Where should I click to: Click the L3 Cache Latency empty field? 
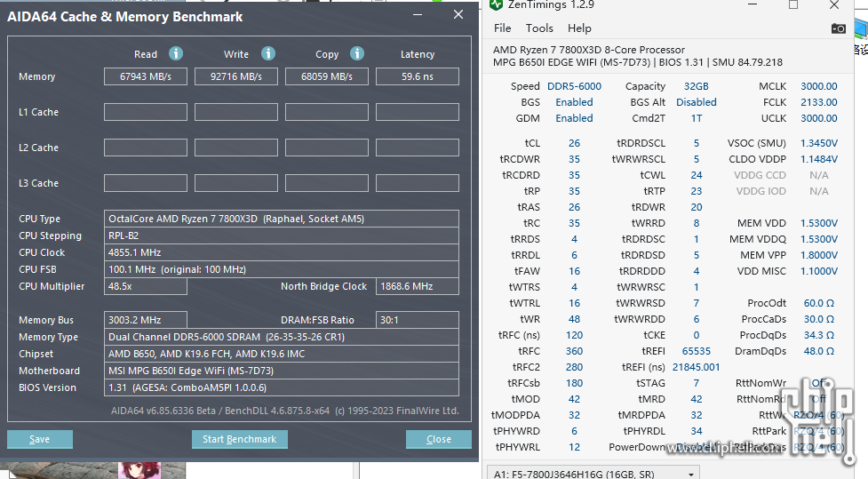click(418, 183)
